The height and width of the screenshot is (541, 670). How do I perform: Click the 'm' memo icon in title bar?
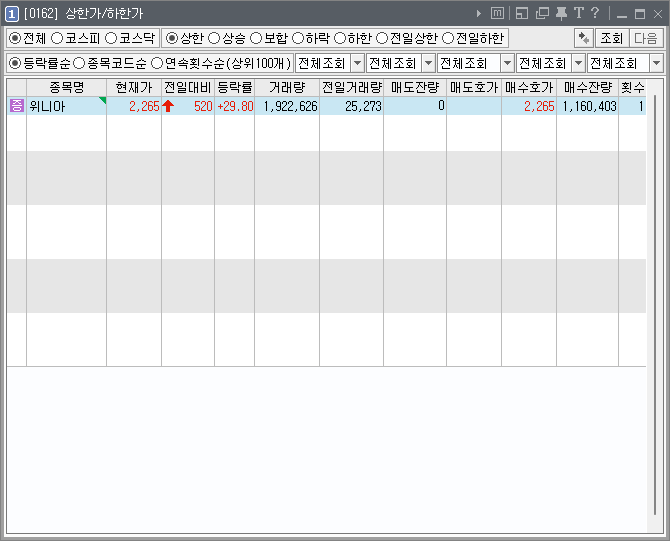(497, 13)
